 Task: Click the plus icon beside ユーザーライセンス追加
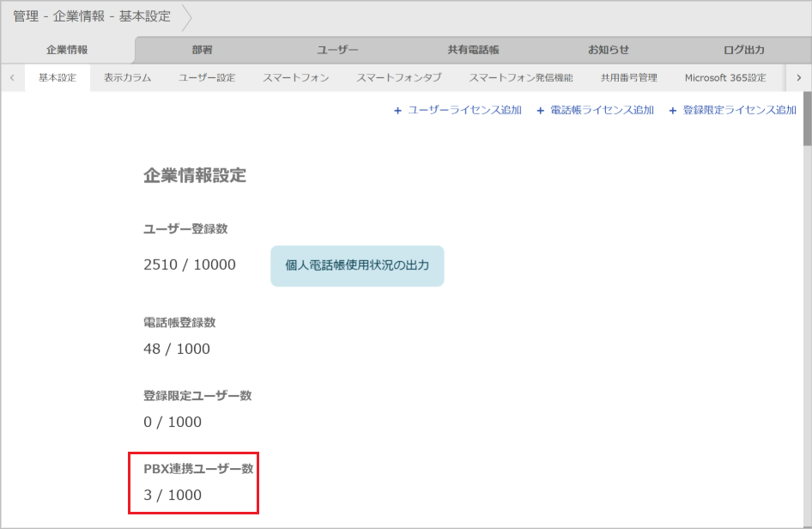397,110
